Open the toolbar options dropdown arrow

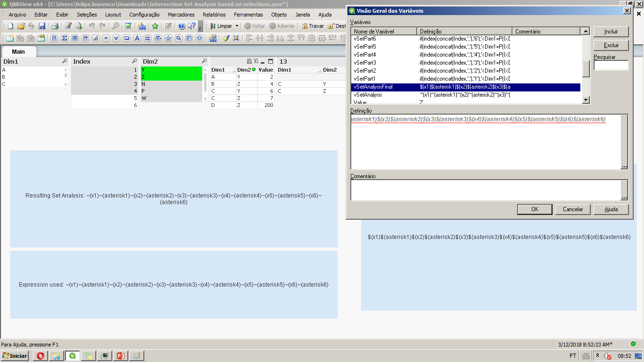[200, 26]
